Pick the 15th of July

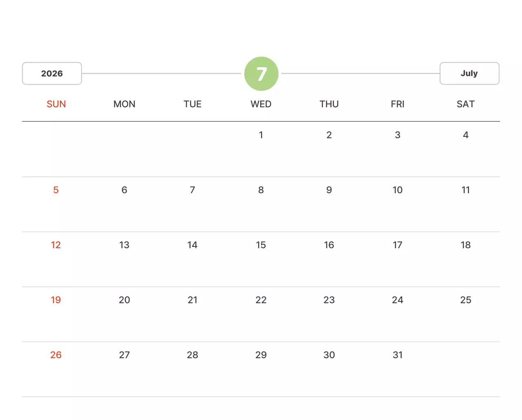[x=261, y=245]
